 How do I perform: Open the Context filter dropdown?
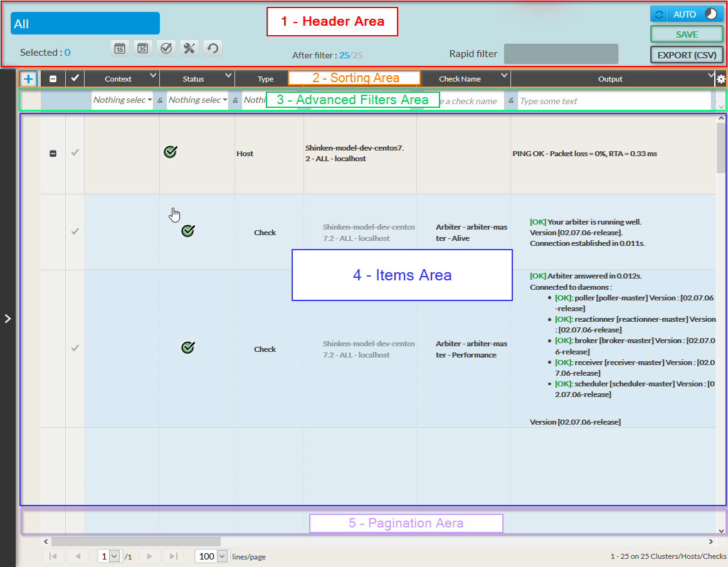[x=122, y=100]
